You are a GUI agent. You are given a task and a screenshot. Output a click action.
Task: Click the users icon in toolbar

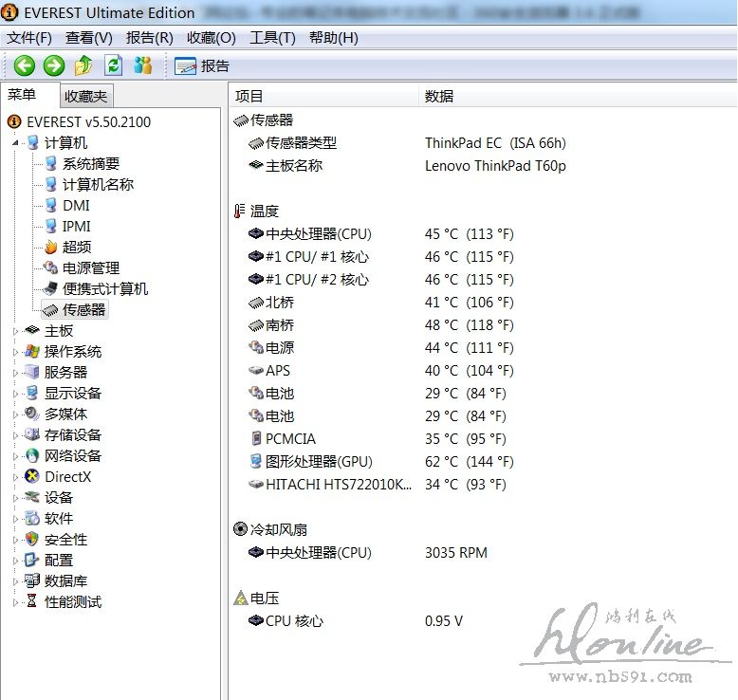[142, 65]
